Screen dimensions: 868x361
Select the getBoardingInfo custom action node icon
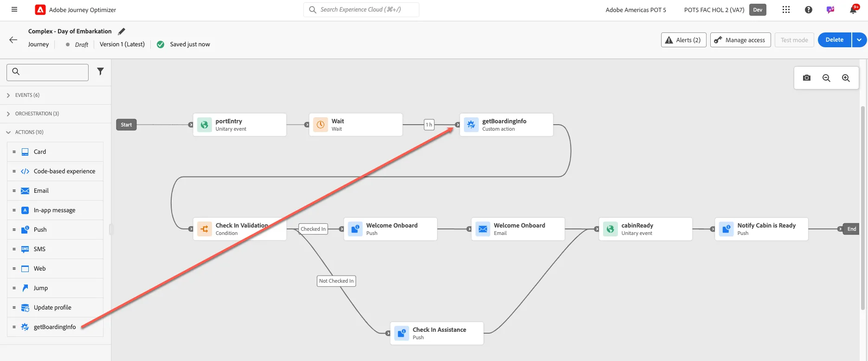(x=471, y=125)
